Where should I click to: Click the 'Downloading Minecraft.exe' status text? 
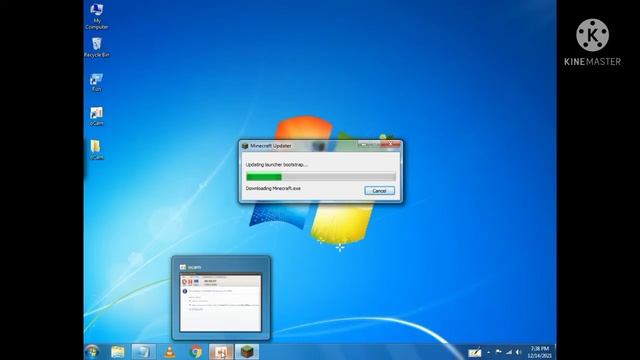click(273, 188)
